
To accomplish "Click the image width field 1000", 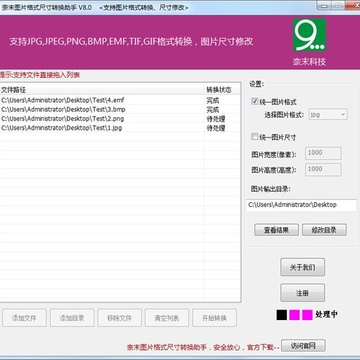I will click(x=323, y=153).
